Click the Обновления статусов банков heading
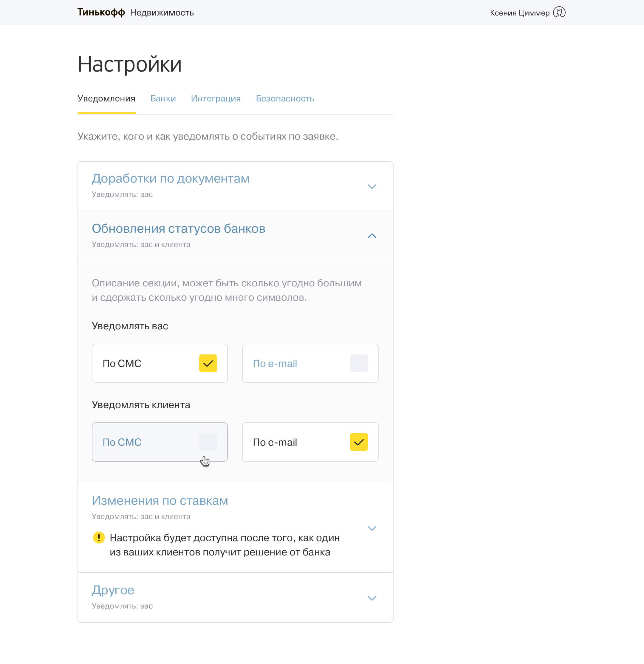 (x=178, y=229)
